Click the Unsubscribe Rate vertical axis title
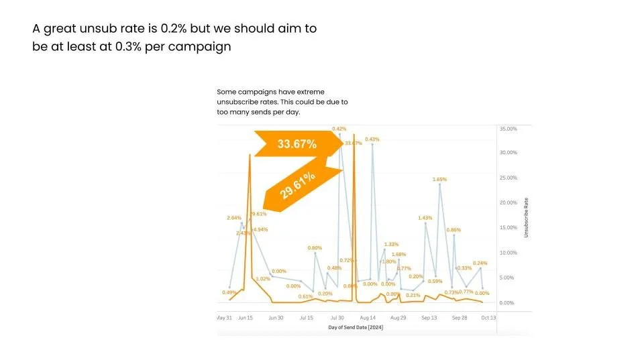The height and width of the screenshot is (362, 644). click(x=526, y=217)
